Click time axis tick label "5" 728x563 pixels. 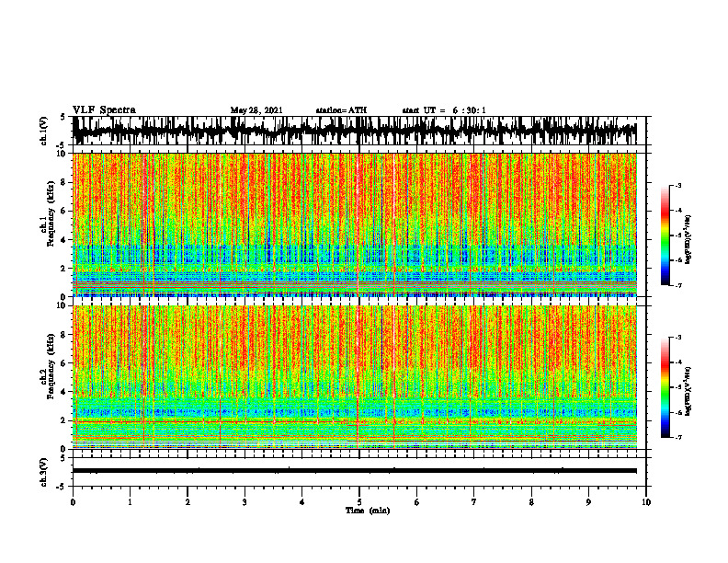(x=359, y=502)
